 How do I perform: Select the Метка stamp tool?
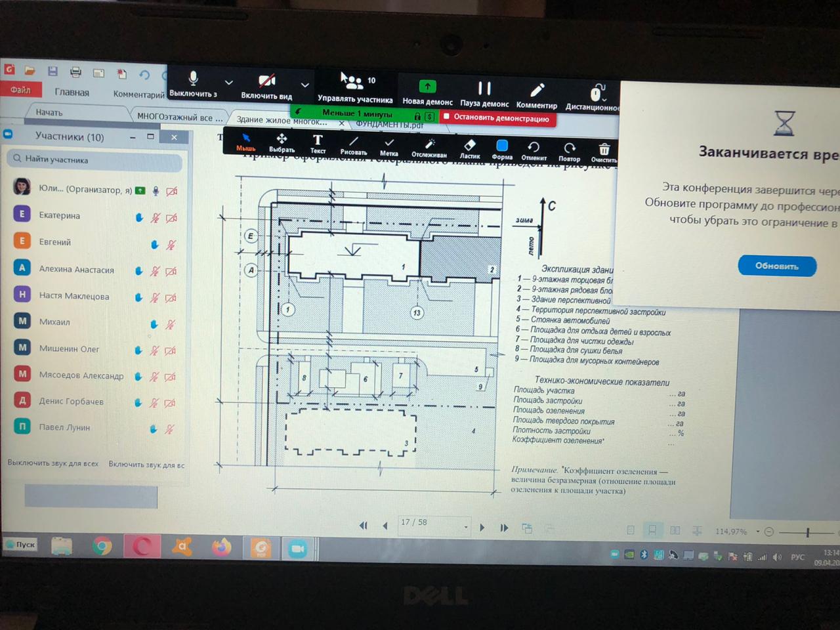tap(389, 147)
